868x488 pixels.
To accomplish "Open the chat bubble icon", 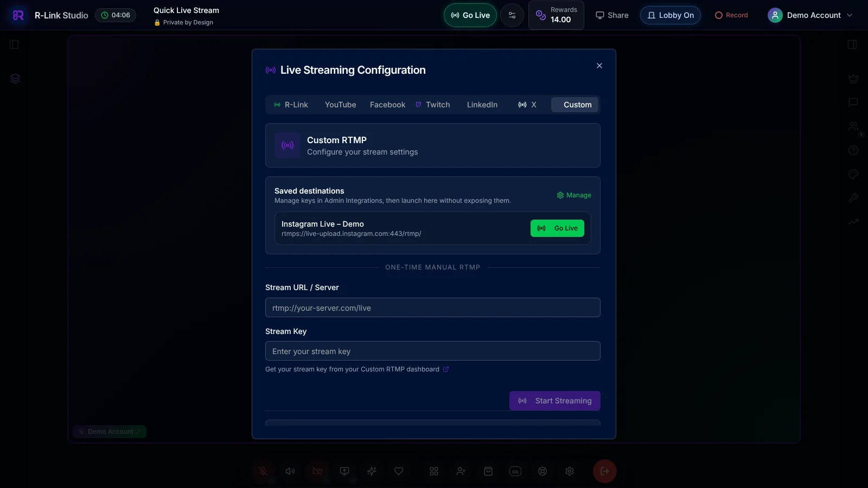I will tap(853, 102).
